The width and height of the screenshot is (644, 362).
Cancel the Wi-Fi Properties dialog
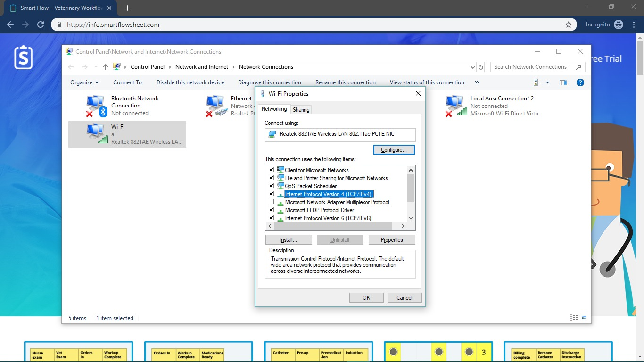click(x=405, y=298)
